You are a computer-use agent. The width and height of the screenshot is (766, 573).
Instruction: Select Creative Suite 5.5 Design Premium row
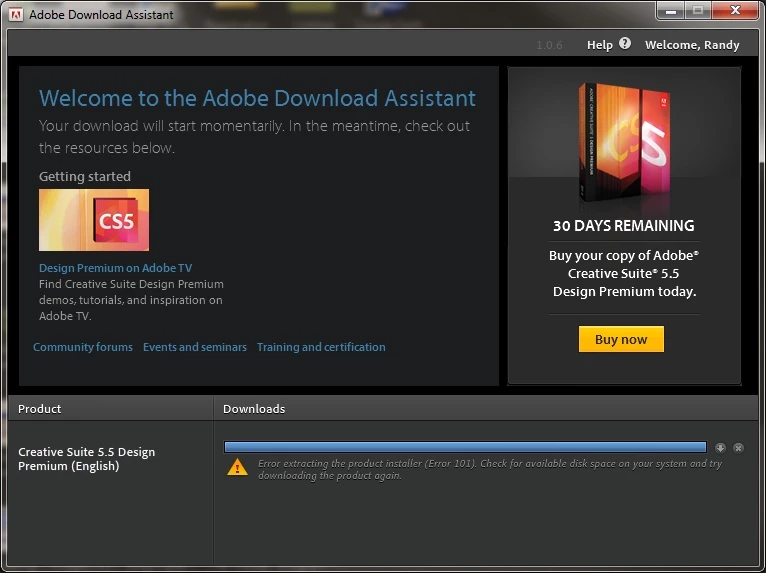pyautogui.click(x=86, y=459)
